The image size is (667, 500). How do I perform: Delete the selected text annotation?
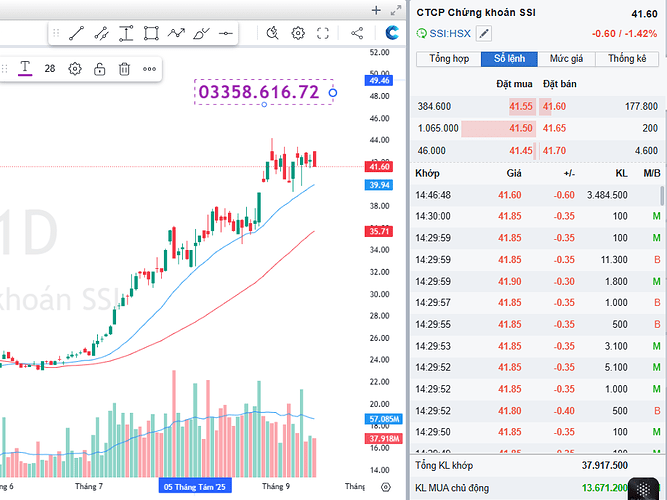click(x=124, y=69)
